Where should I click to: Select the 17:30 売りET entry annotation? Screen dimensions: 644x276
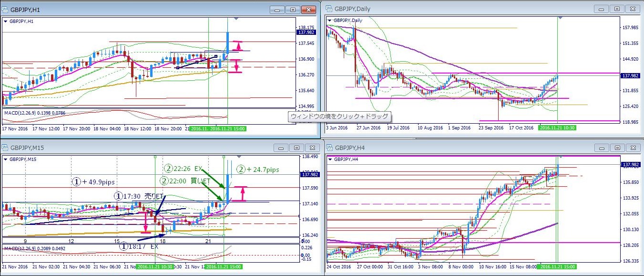134,196
